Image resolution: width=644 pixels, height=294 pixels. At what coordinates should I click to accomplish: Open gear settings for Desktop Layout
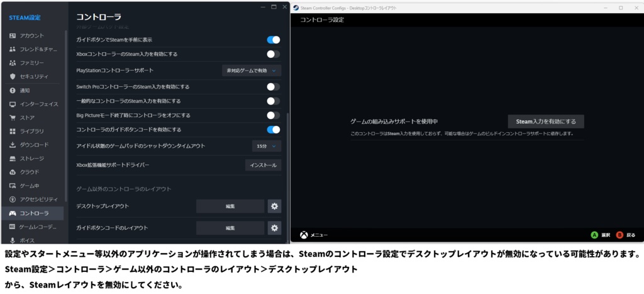(274, 206)
